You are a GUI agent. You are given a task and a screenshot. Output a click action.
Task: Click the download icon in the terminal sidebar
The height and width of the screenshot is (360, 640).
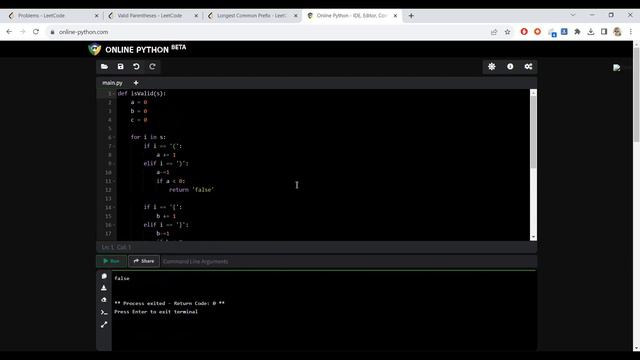104,288
